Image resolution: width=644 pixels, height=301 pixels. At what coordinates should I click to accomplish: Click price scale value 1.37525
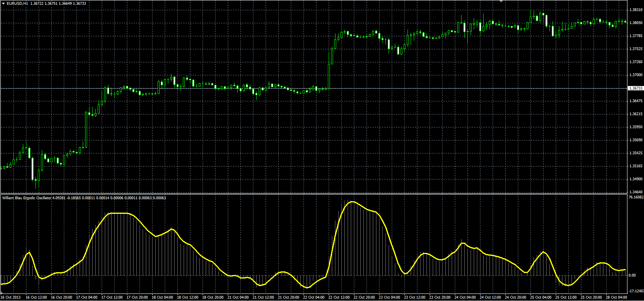(636, 49)
